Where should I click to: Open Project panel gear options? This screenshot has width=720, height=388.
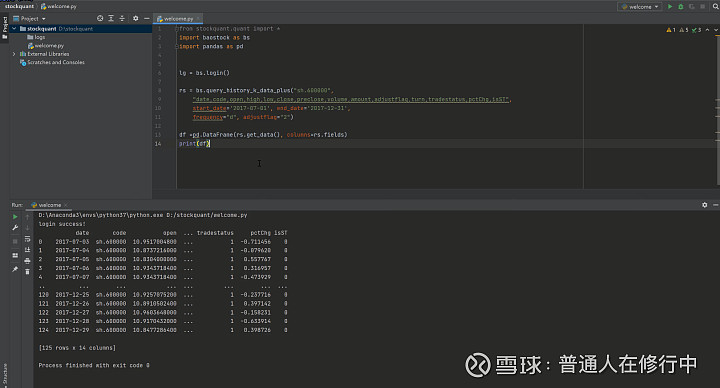[135, 18]
